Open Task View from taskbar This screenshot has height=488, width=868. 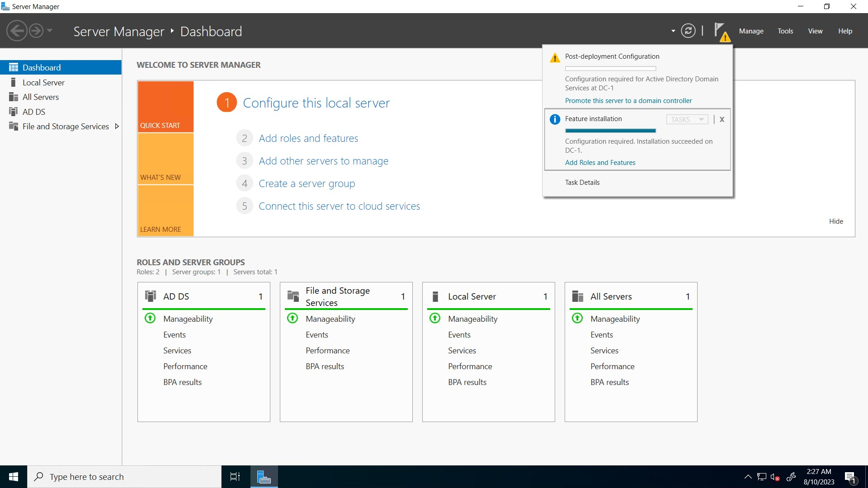235,476
